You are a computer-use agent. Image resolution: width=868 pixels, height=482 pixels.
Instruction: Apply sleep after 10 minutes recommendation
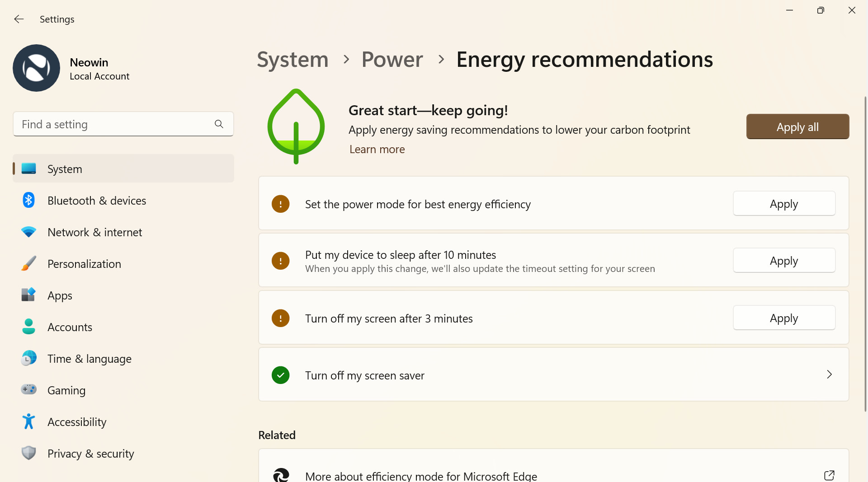(784, 261)
